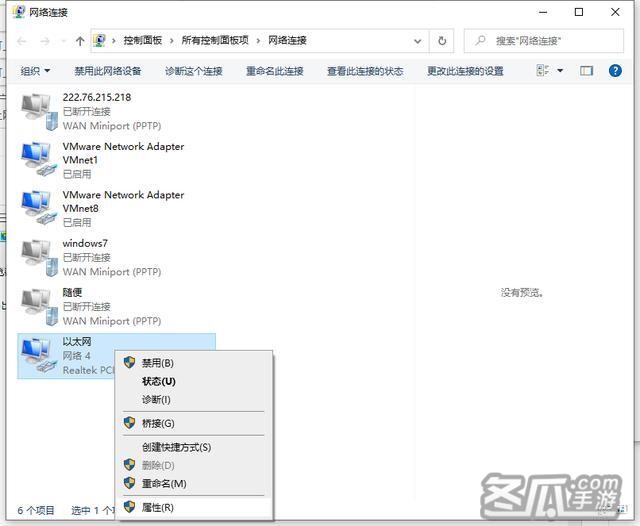The height and width of the screenshot is (526, 640).
Task: Click the search magnifier icon
Action: (481, 40)
